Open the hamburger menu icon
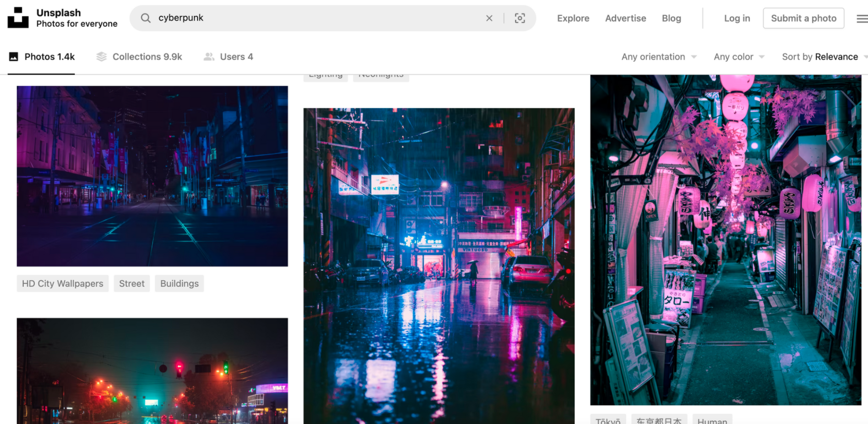The image size is (868, 424). 862,18
